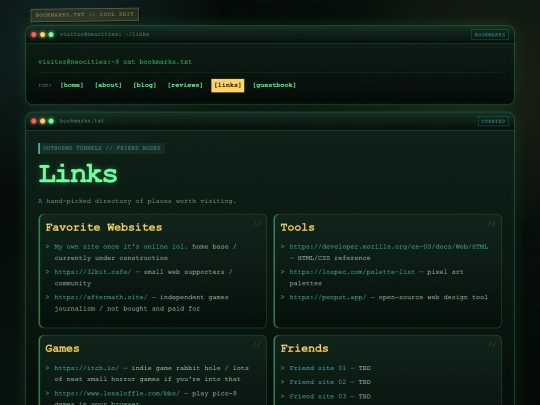
Task: Select the [reviews] nav item
Action: pos(185,85)
